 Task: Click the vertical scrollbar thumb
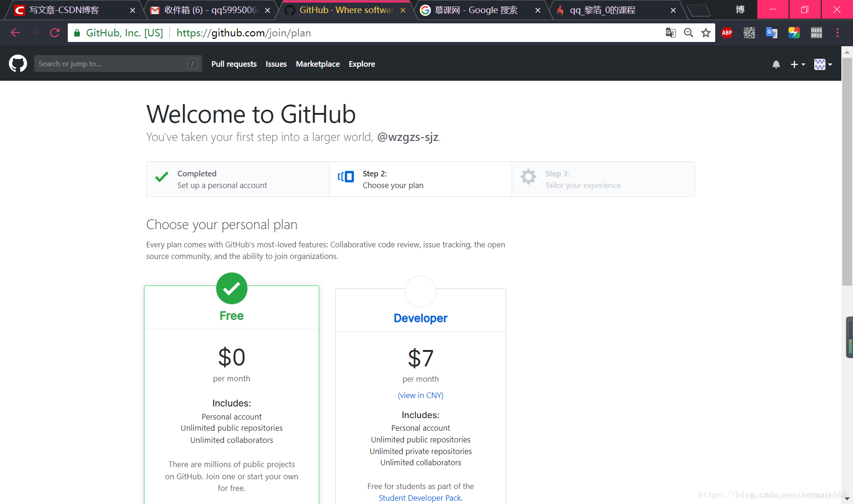(847, 171)
